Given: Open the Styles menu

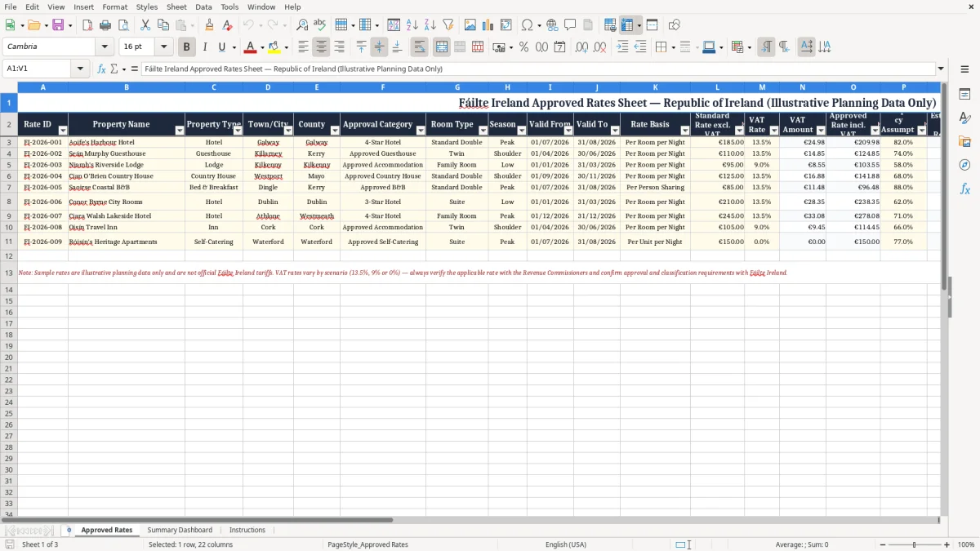Looking at the screenshot, I should (x=147, y=7).
